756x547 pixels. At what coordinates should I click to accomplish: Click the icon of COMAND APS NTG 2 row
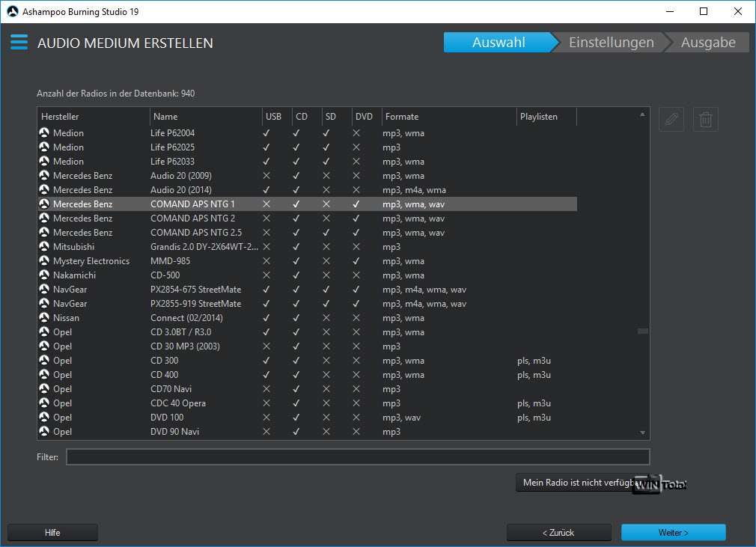click(x=44, y=218)
